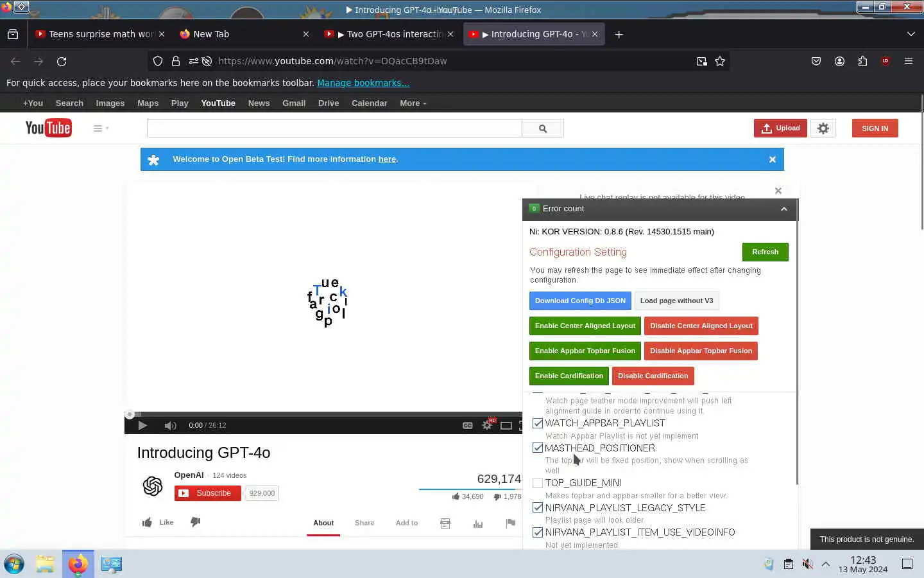
Task: Check the TOP_GUIDE_MINI option
Action: 538,483
